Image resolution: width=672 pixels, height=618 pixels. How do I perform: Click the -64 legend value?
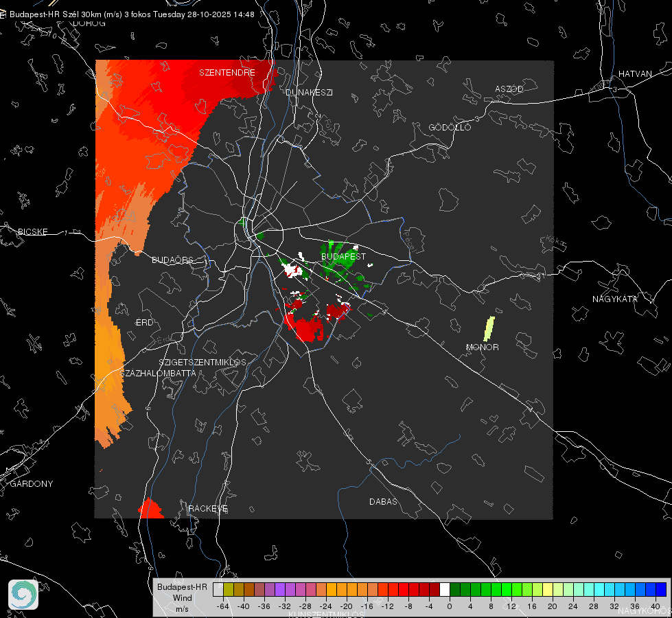223,606
